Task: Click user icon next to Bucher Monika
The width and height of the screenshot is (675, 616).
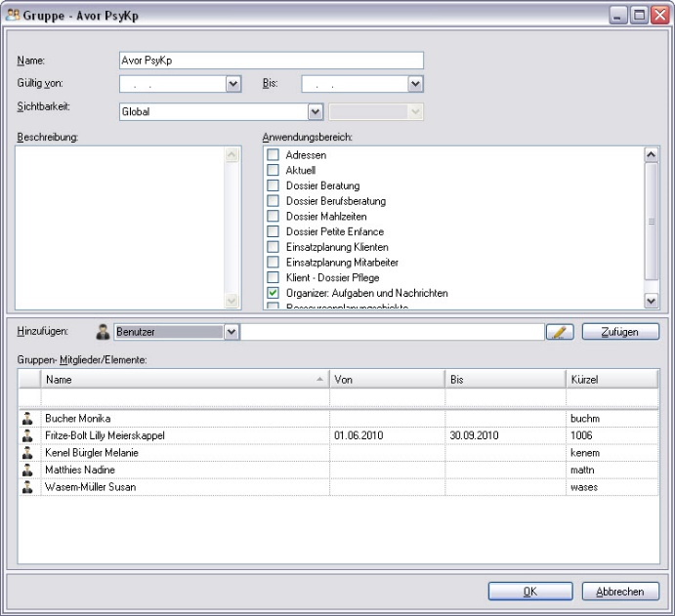Action: 27,418
